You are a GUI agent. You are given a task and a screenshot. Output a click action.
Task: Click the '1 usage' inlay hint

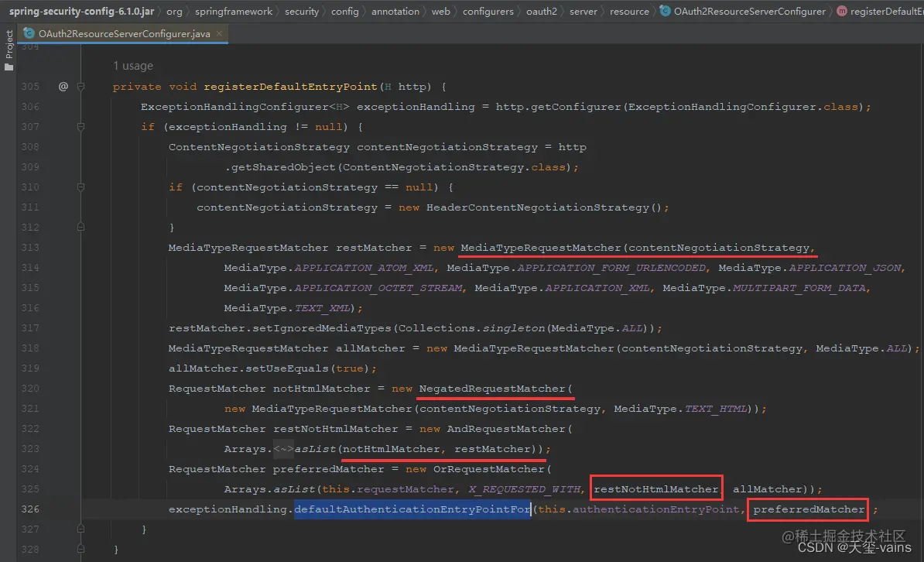pyautogui.click(x=132, y=66)
